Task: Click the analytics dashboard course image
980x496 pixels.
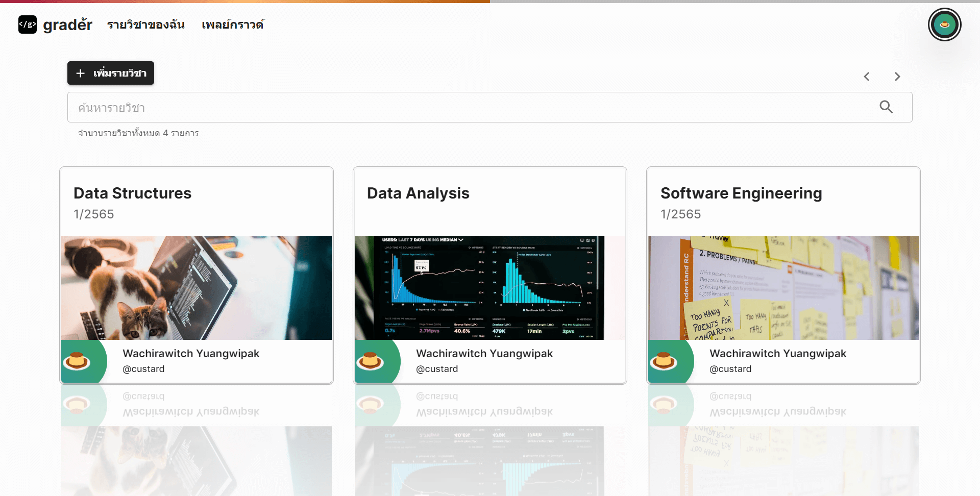Action: 490,288
